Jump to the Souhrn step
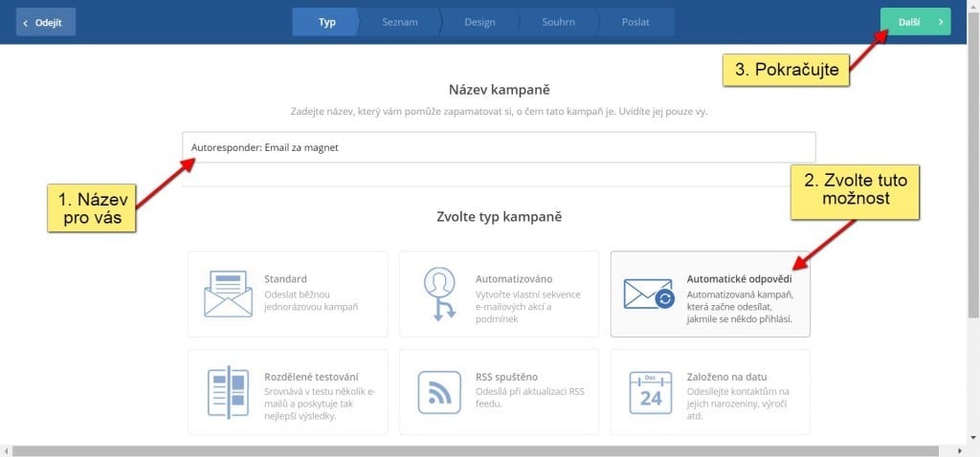 pyautogui.click(x=560, y=21)
